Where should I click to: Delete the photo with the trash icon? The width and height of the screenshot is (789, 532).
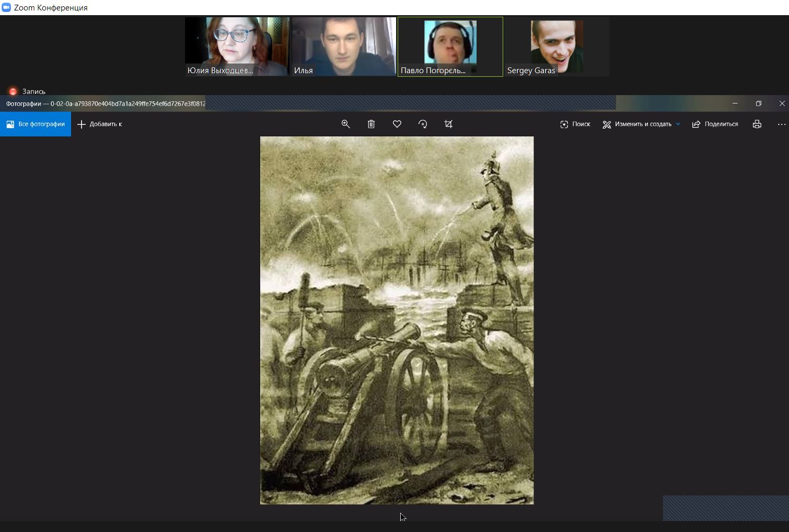click(x=371, y=124)
